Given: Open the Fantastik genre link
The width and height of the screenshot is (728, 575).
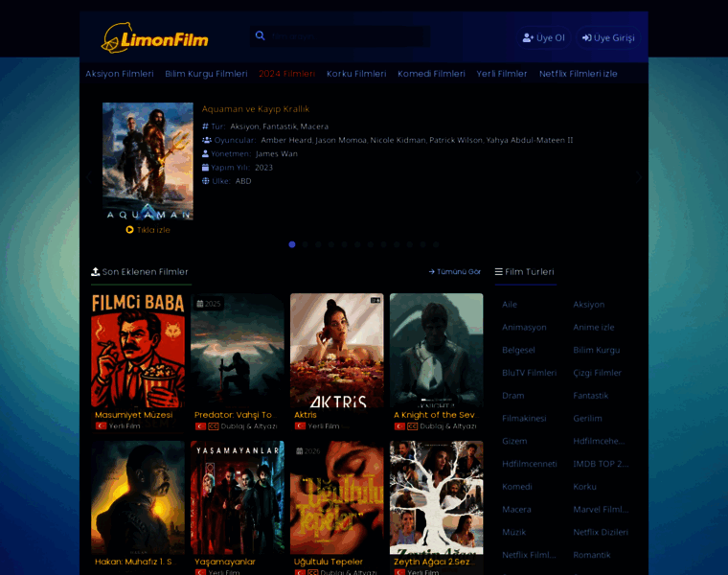Looking at the screenshot, I should click(591, 396).
